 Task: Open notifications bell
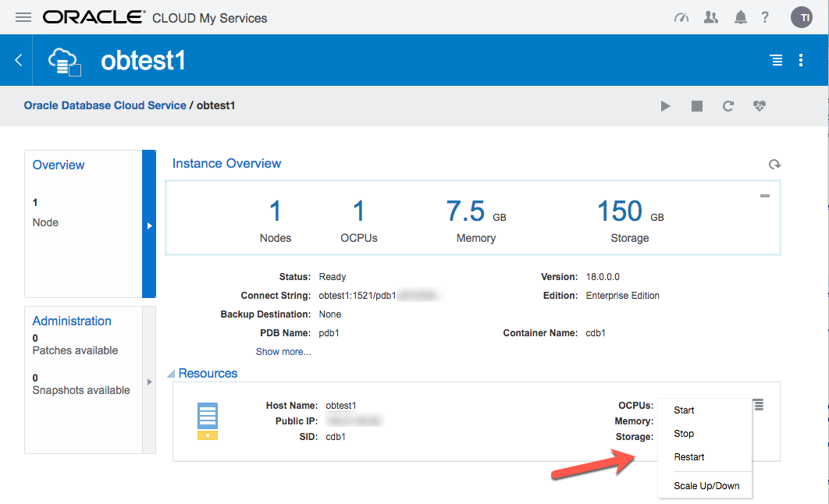(x=741, y=17)
